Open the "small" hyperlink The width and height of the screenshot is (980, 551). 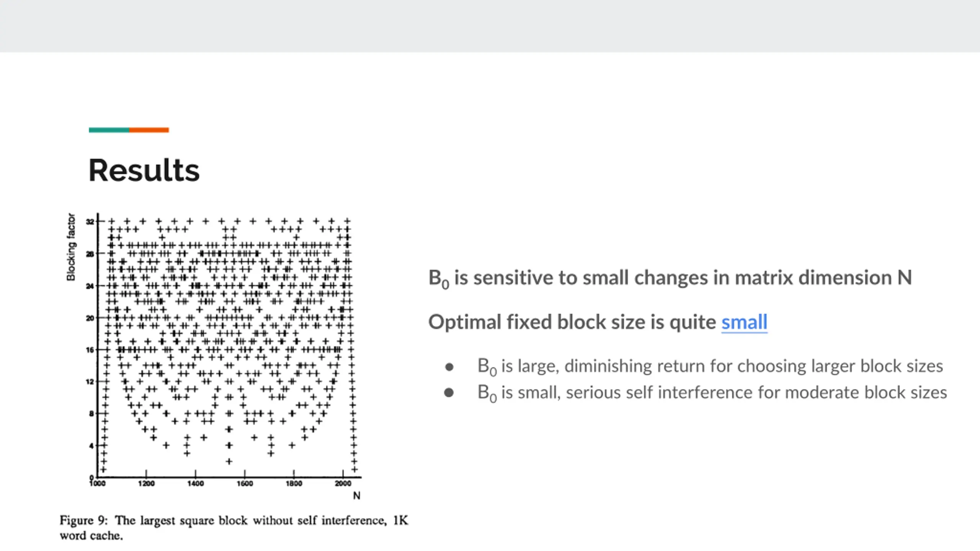(x=744, y=322)
